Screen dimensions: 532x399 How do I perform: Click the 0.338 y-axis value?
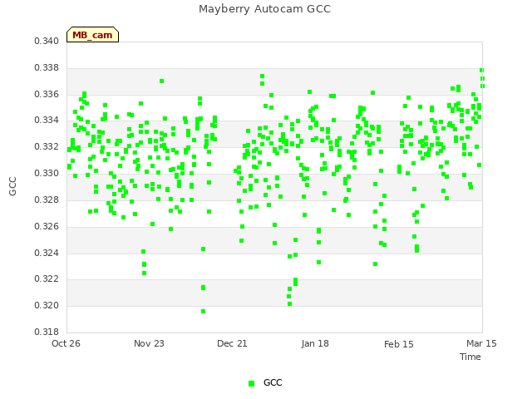pos(47,68)
